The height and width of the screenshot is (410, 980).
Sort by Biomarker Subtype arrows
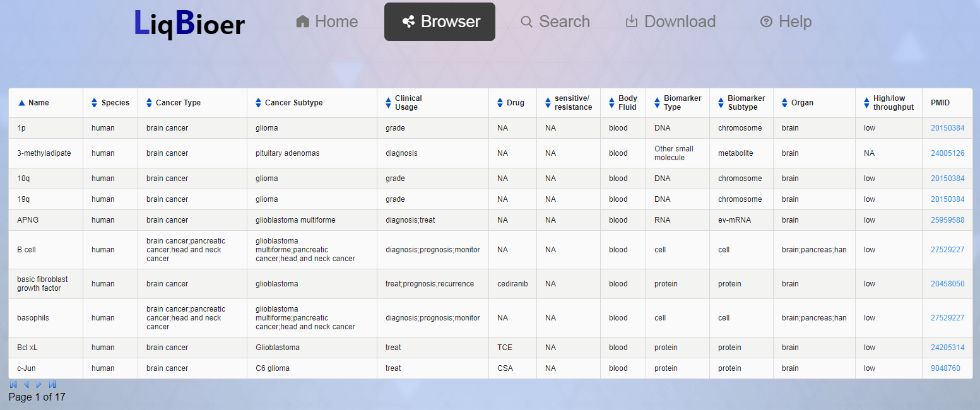pos(721,103)
